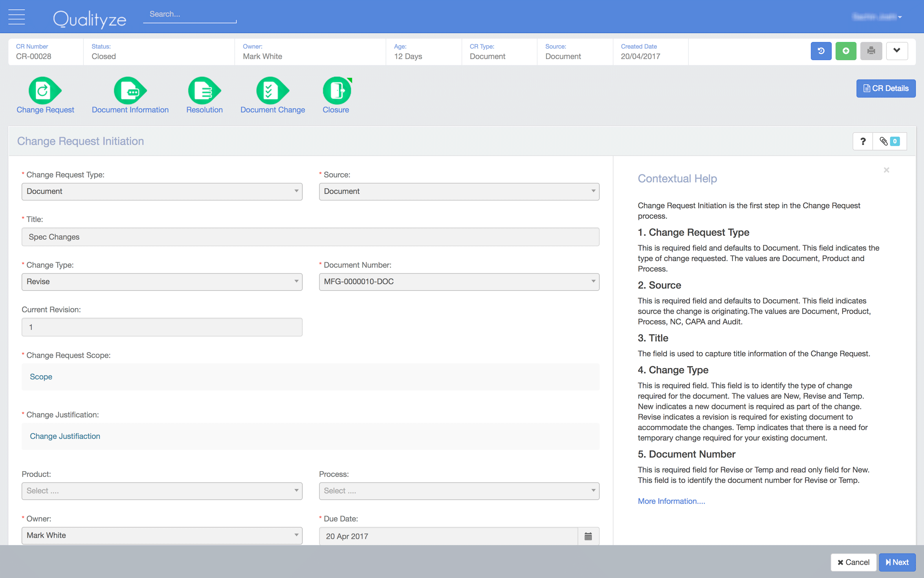Image resolution: width=924 pixels, height=578 pixels.
Task: View attachments using the paperclip icon
Action: tap(884, 141)
